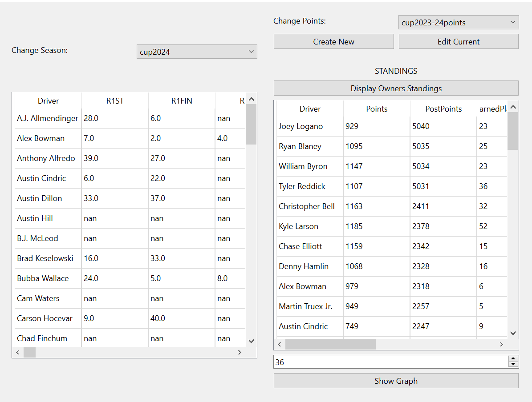Screen dimensions: 532x402
Task: Select Kyle Larson Points value 1185
Action: tap(377, 226)
